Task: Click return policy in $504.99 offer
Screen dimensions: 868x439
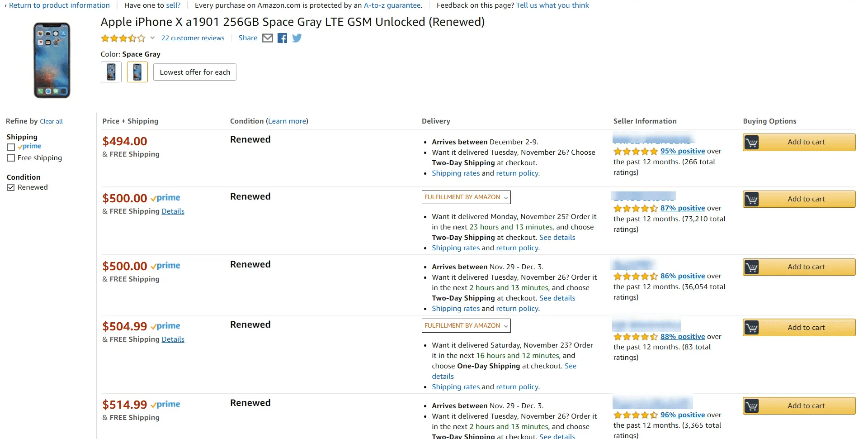Action: coord(517,387)
